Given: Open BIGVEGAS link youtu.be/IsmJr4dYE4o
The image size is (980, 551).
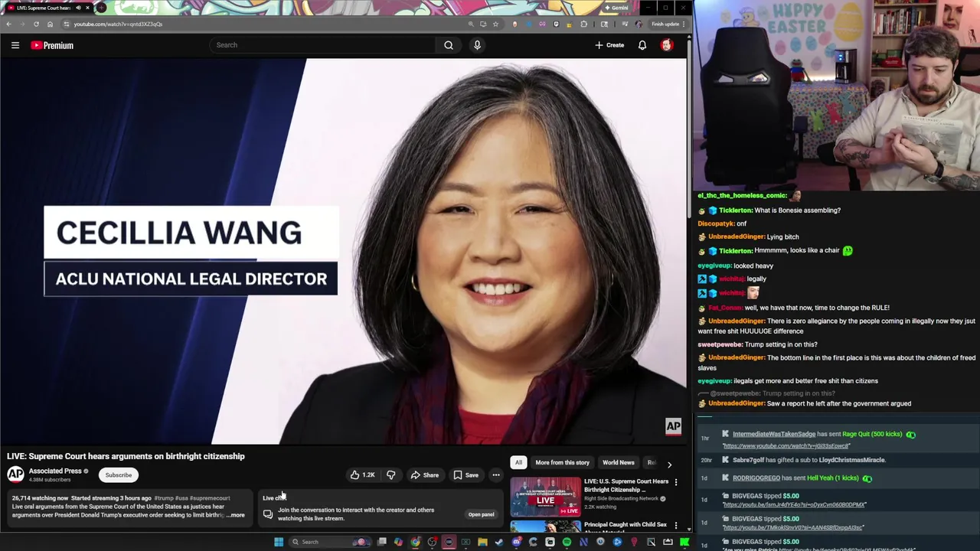Looking at the screenshot, I should [794, 505].
